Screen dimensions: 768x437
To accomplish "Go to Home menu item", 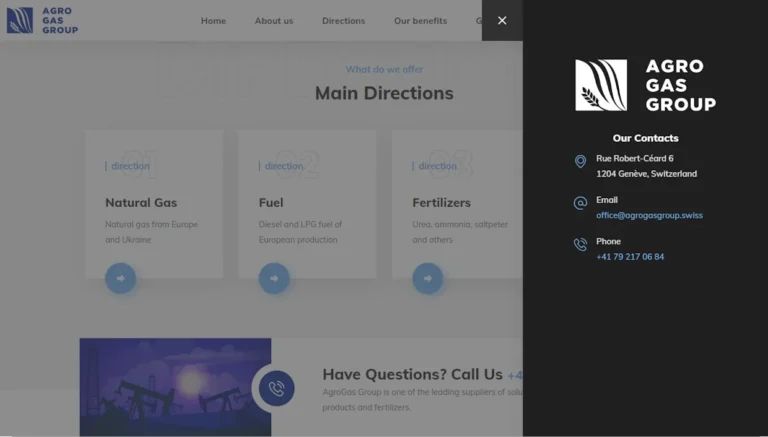I will click(214, 21).
